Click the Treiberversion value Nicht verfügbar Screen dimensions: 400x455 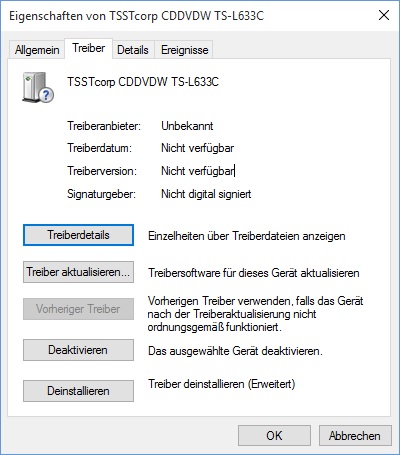(x=198, y=171)
